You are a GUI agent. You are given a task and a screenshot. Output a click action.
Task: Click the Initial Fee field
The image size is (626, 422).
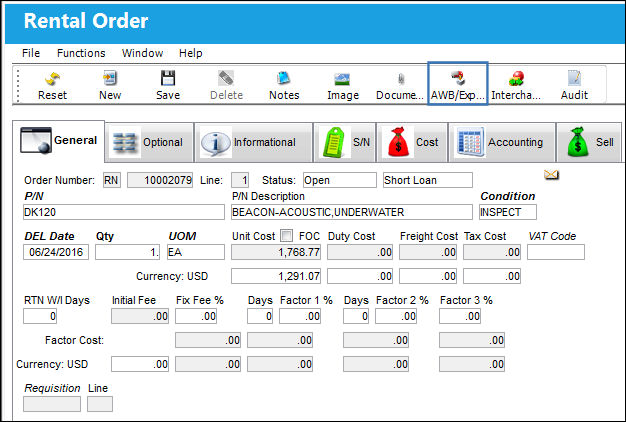(x=140, y=316)
